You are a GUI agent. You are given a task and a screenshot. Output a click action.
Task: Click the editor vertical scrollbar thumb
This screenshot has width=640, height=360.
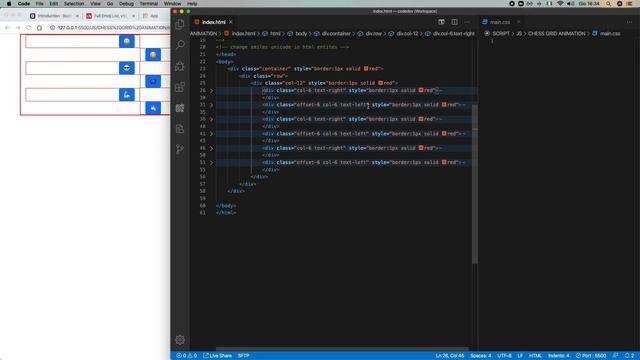(x=475, y=184)
